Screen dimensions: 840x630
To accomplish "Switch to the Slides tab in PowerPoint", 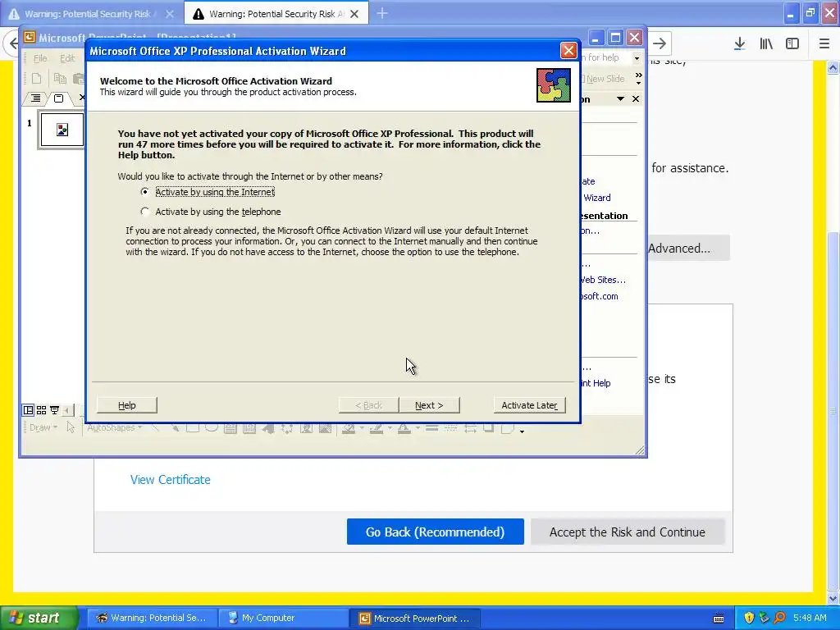I will pos(59,98).
